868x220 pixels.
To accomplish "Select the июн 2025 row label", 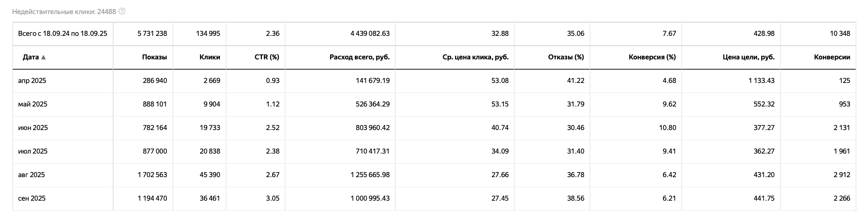I will [x=33, y=128].
